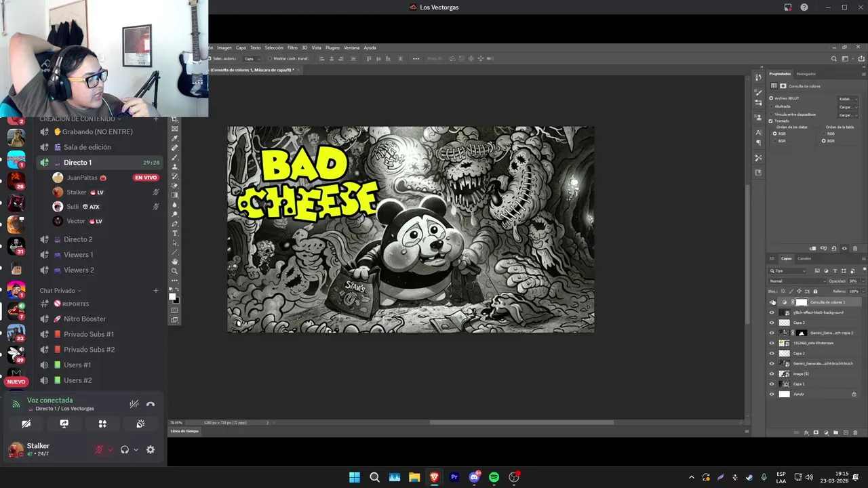
Task: Open Premiere Pro from Windows taskbar
Action: (454, 477)
